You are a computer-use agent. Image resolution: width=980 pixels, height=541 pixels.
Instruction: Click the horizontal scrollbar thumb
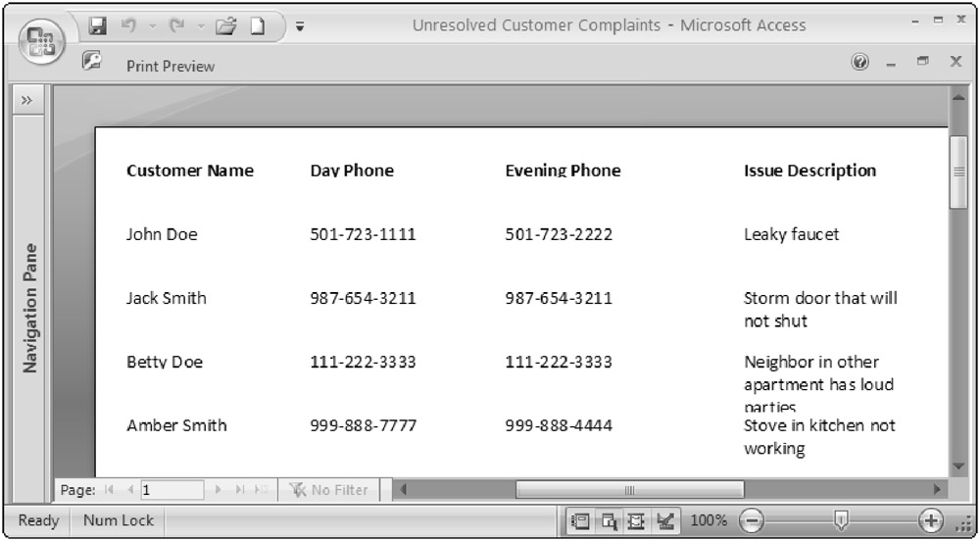tap(629, 489)
